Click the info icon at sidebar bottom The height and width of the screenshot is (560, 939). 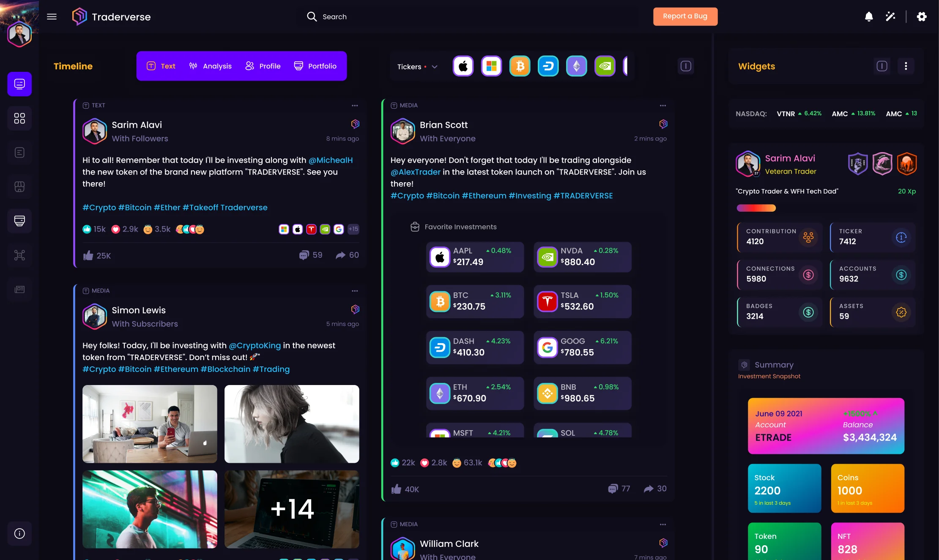click(x=19, y=533)
